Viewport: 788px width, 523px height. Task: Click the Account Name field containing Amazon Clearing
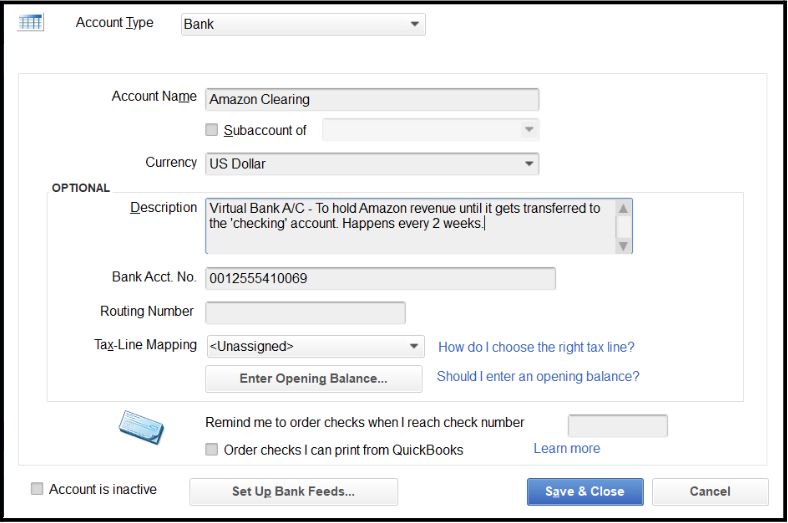click(371, 100)
